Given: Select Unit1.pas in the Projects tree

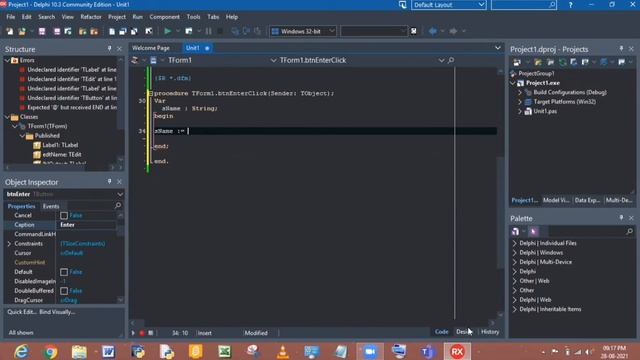Looking at the screenshot, I should pos(545,111).
